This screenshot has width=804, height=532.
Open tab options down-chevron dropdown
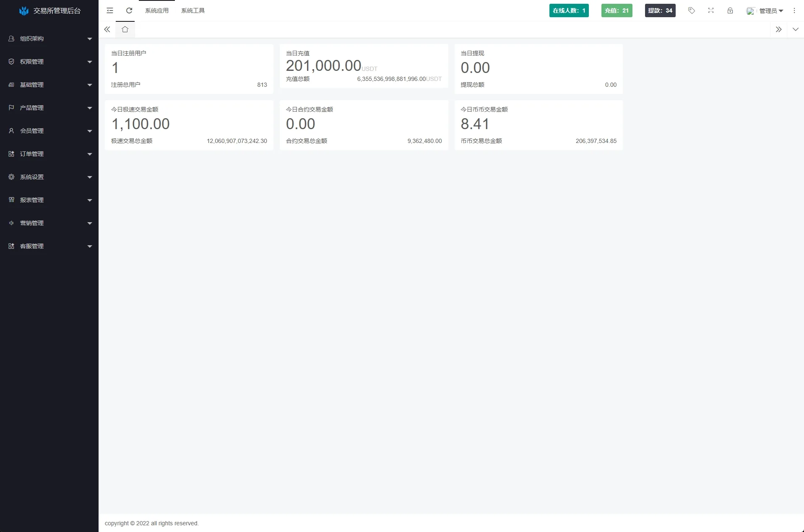(x=796, y=29)
